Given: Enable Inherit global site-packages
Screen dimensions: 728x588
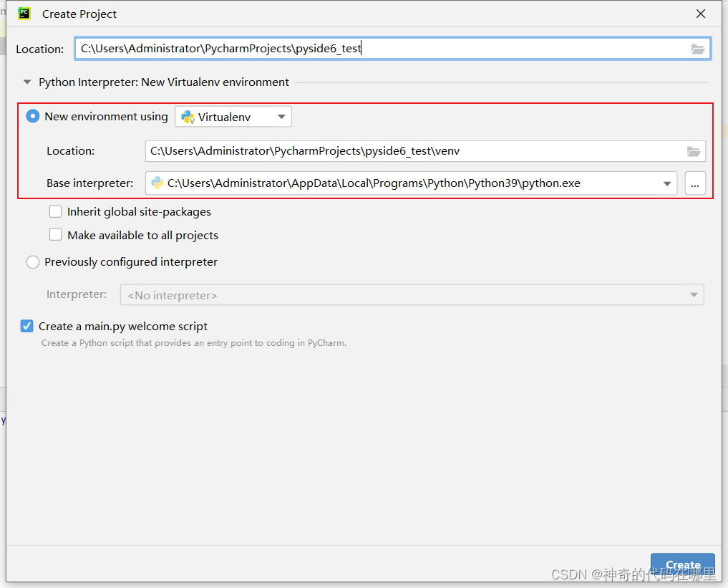Looking at the screenshot, I should pos(55,211).
